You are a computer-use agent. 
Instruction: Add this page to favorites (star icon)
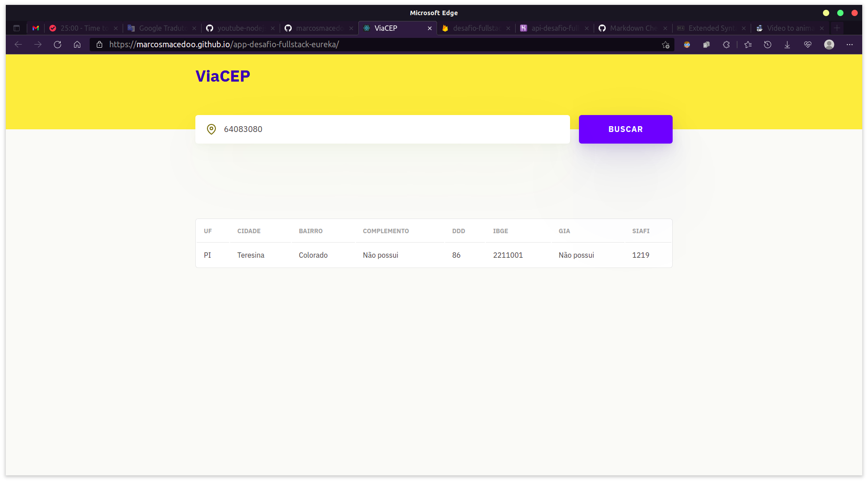(x=665, y=45)
